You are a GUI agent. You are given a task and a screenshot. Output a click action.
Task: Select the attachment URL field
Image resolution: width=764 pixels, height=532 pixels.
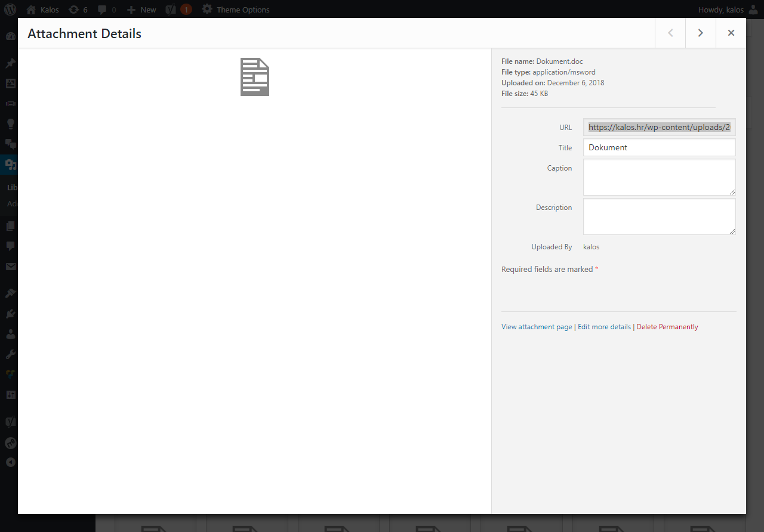tap(659, 127)
